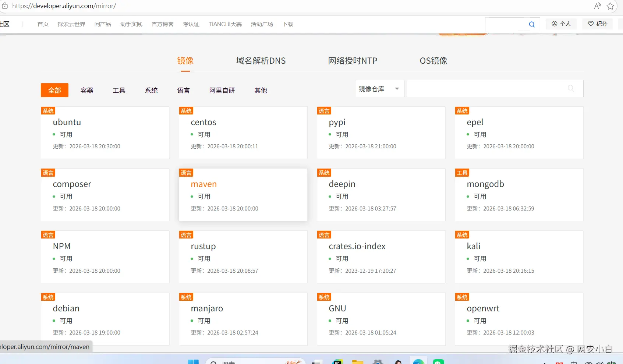The height and width of the screenshot is (364, 623).
Task: Open 探索云世界 in the navigation bar
Action: [71, 24]
